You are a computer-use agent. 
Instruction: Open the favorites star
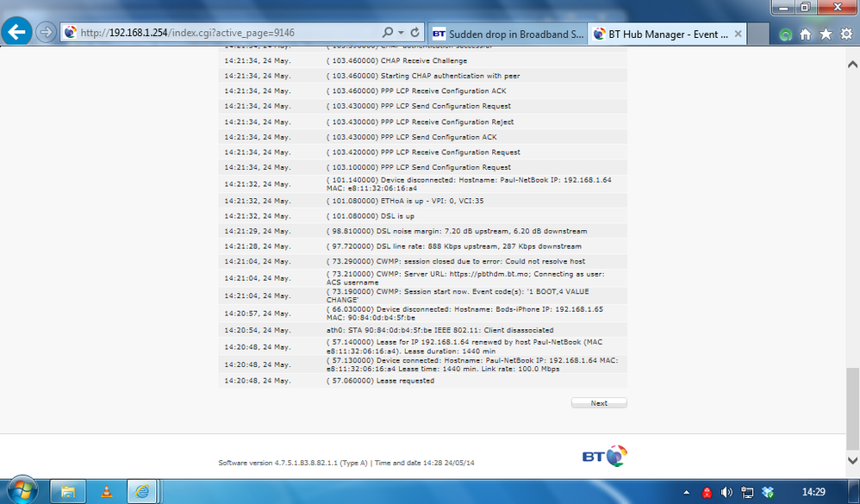(x=826, y=34)
